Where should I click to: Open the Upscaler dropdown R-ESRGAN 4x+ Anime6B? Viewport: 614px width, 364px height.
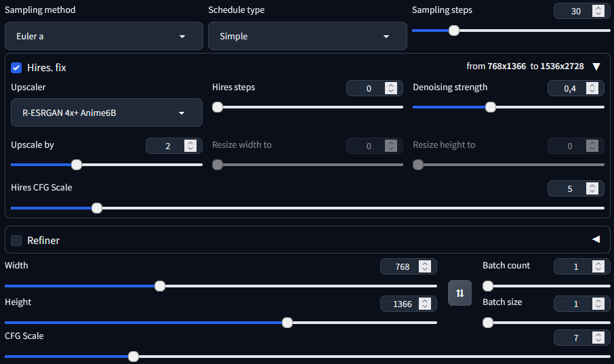pyautogui.click(x=106, y=113)
